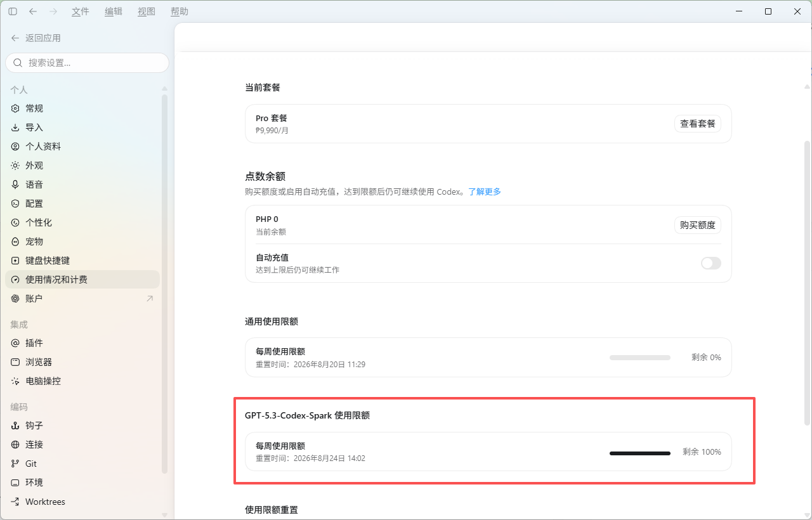Click the 购买额度 button

[698, 225]
